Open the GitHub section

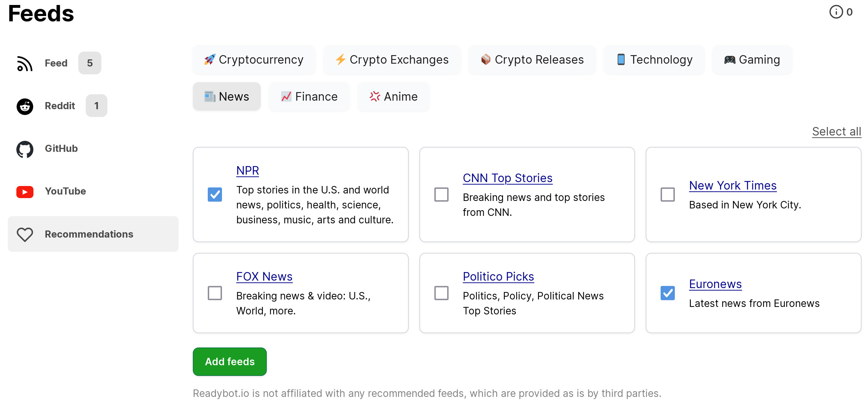coord(24,149)
